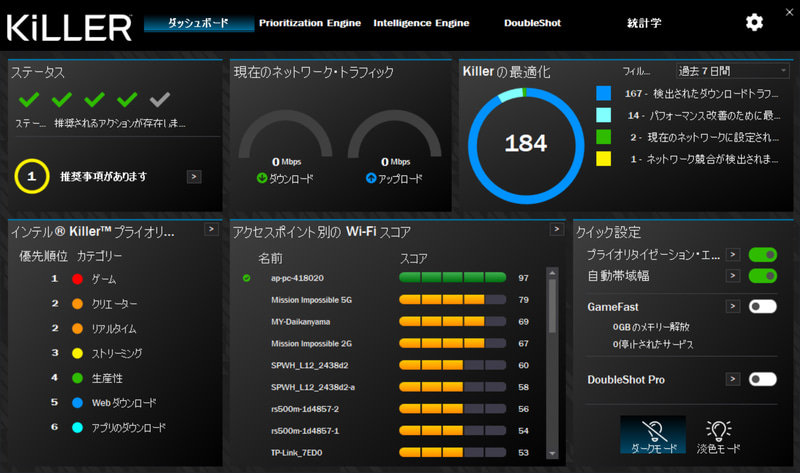This screenshot has height=473, width=800.
Task: Switch to dark mode lightbulb icon
Action: (x=653, y=435)
